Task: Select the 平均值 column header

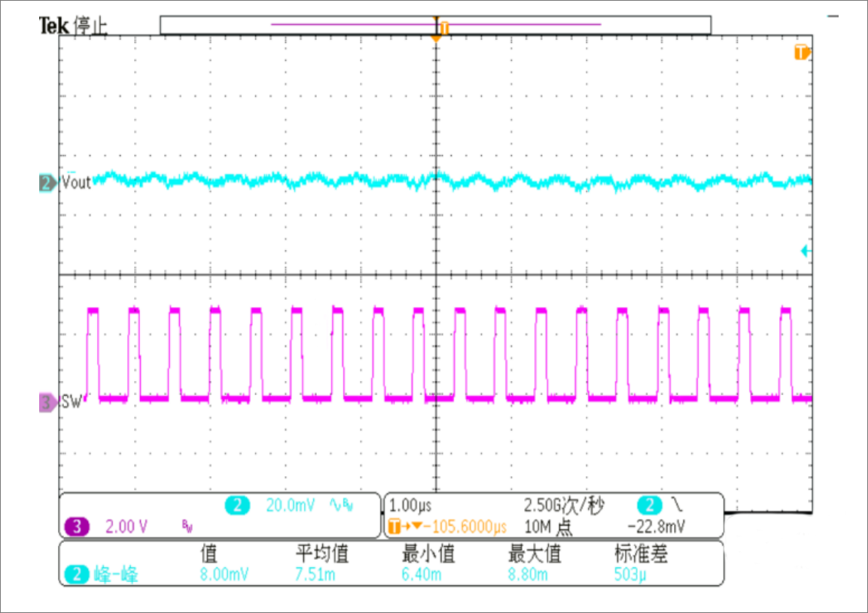Action: click(321, 555)
